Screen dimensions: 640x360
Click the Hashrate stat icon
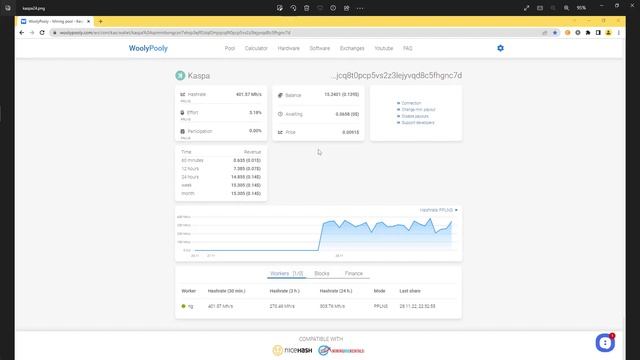coord(182,94)
